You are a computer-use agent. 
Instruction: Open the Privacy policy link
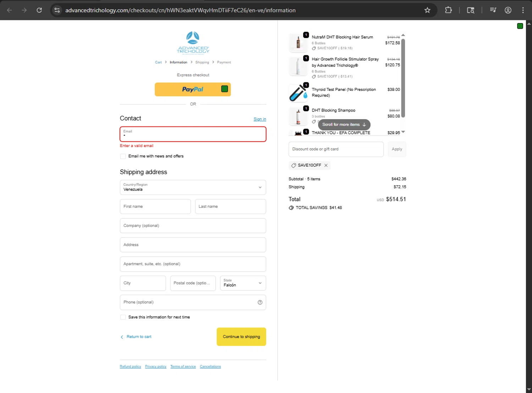tap(156, 366)
